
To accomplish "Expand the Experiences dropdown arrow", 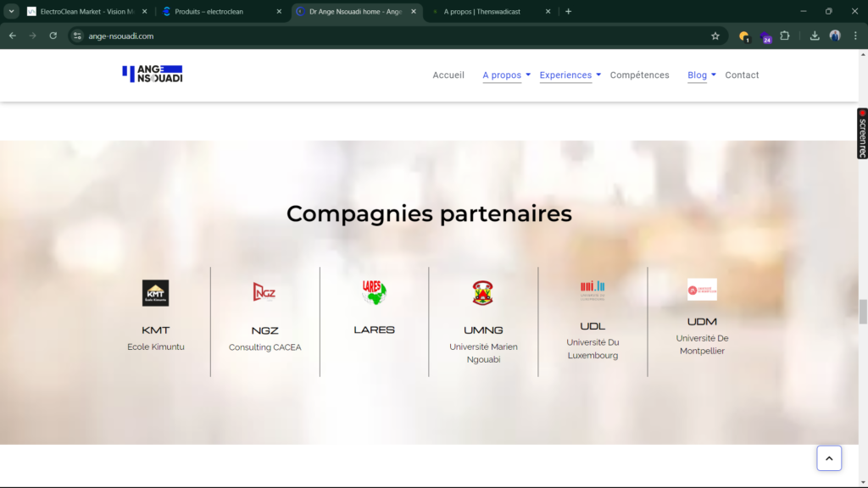I will (598, 75).
